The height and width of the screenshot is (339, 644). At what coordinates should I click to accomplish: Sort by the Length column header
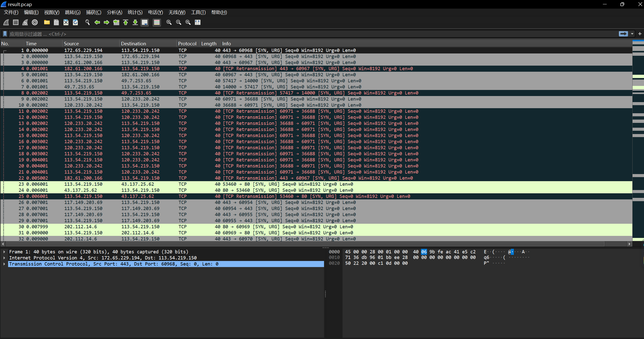210,44
